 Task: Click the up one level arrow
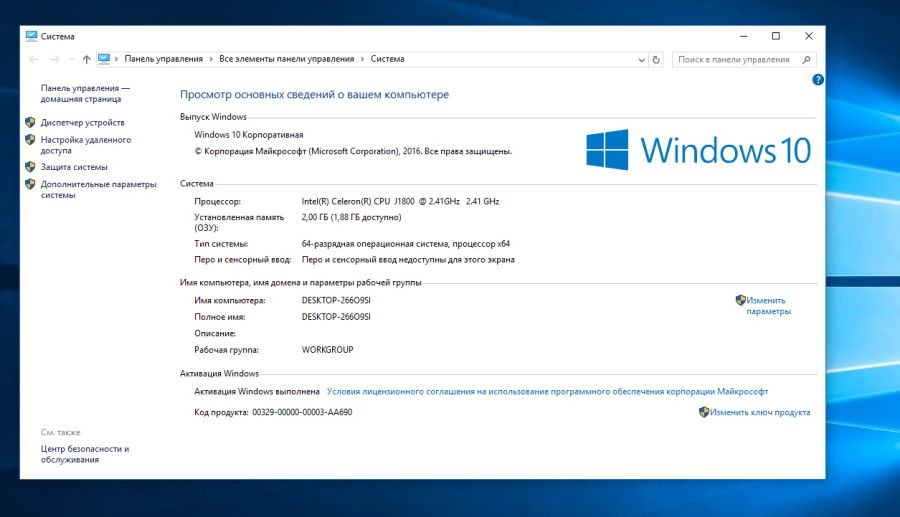pos(87,59)
